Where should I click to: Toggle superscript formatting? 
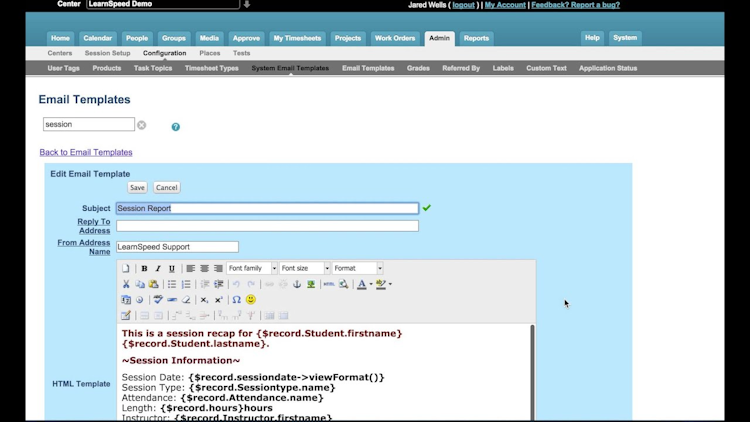219,300
